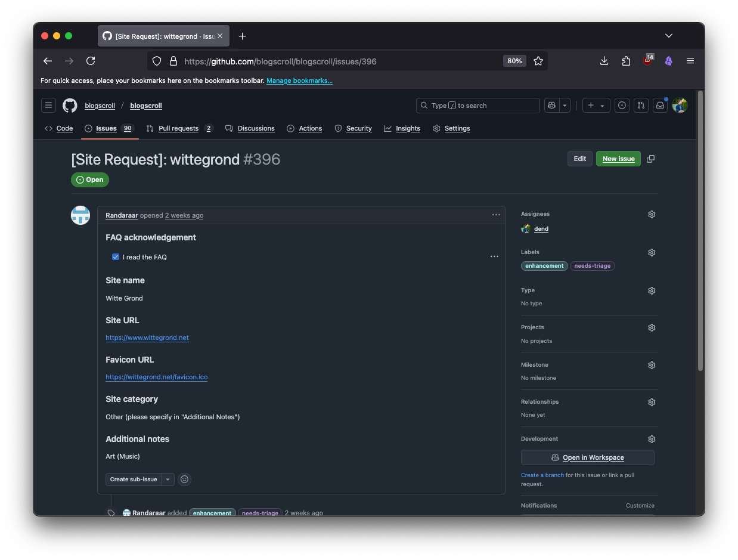The width and height of the screenshot is (738, 560).
Task: Open the repository Settings tab
Action: pyautogui.click(x=451, y=128)
